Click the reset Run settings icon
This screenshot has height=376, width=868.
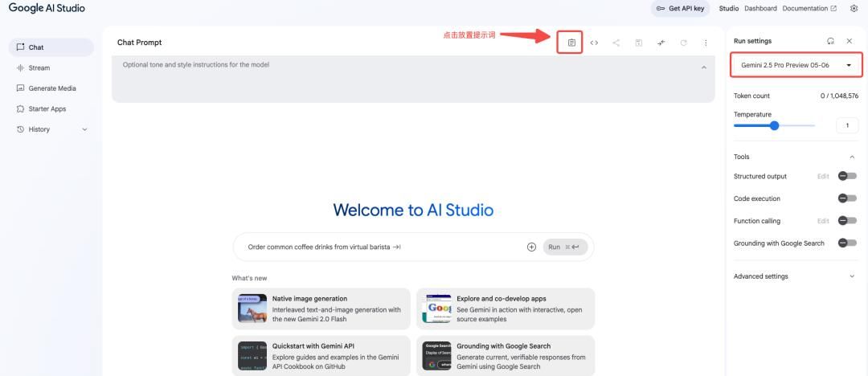point(830,41)
